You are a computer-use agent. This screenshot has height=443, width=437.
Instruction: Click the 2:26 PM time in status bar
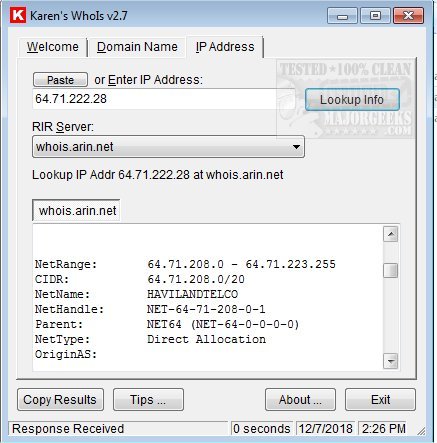coord(384,429)
